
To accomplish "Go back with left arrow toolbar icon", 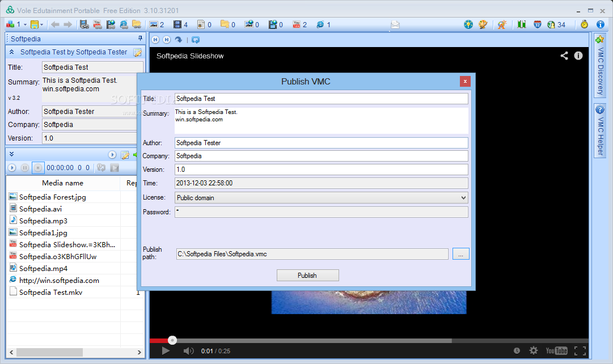I will pyautogui.click(x=55, y=24).
